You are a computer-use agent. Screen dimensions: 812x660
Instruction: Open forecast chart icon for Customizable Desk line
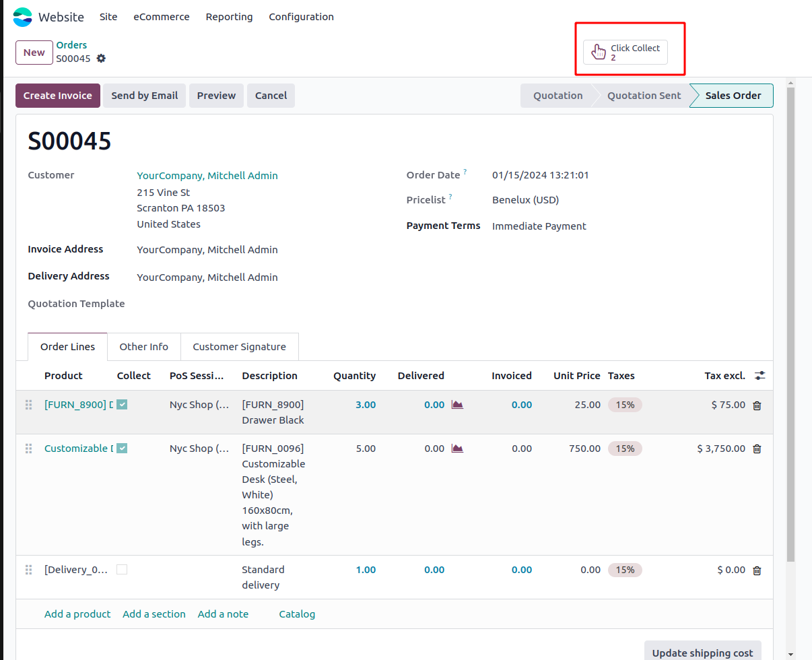pos(457,449)
